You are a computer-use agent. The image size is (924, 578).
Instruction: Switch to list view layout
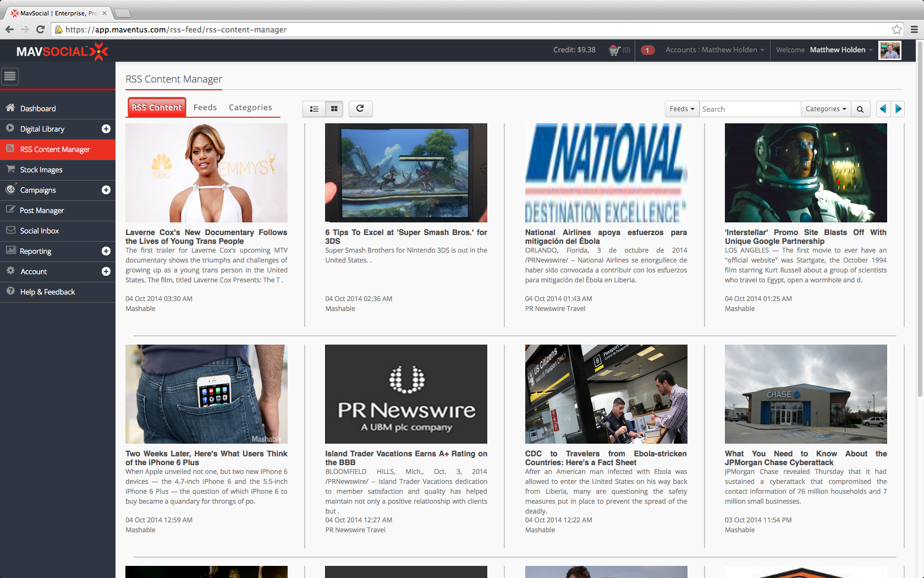point(314,109)
